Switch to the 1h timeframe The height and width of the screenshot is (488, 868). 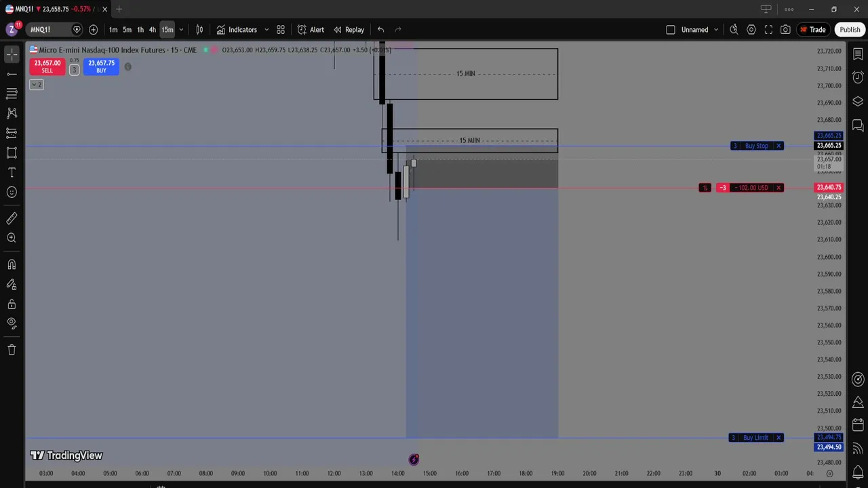[140, 30]
